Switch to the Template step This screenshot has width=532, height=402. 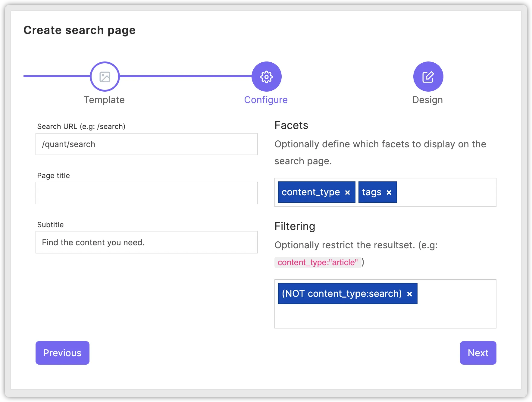pyautogui.click(x=104, y=100)
